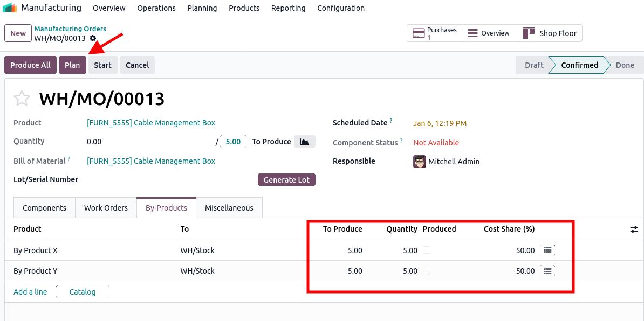
Task: Select the Done stage in status bar
Action: tap(625, 65)
